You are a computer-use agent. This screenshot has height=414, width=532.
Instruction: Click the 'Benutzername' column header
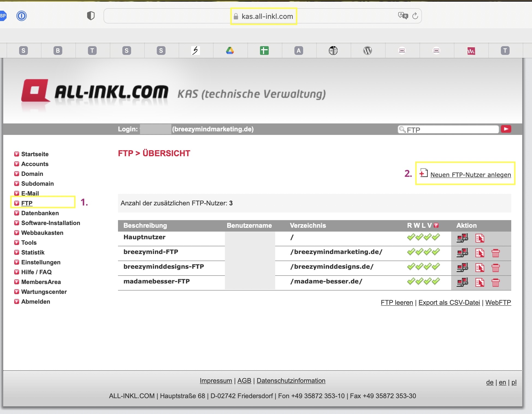pyautogui.click(x=249, y=226)
